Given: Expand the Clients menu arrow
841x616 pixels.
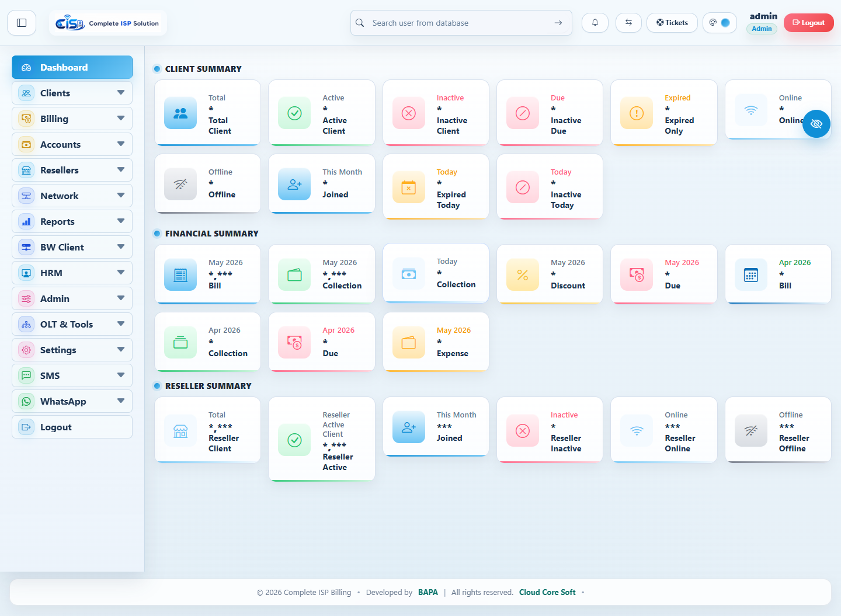Looking at the screenshot, I should click(121, 93).
